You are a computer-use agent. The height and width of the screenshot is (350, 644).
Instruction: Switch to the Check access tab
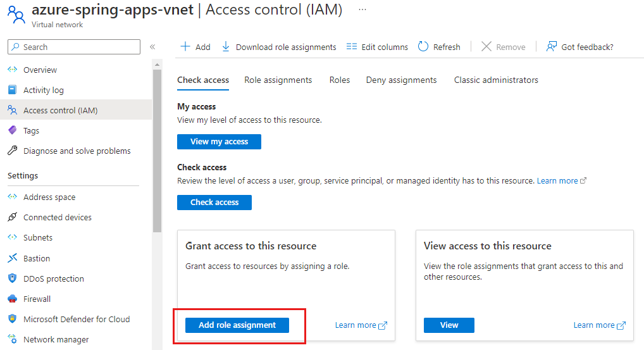(x=203, y=80)
